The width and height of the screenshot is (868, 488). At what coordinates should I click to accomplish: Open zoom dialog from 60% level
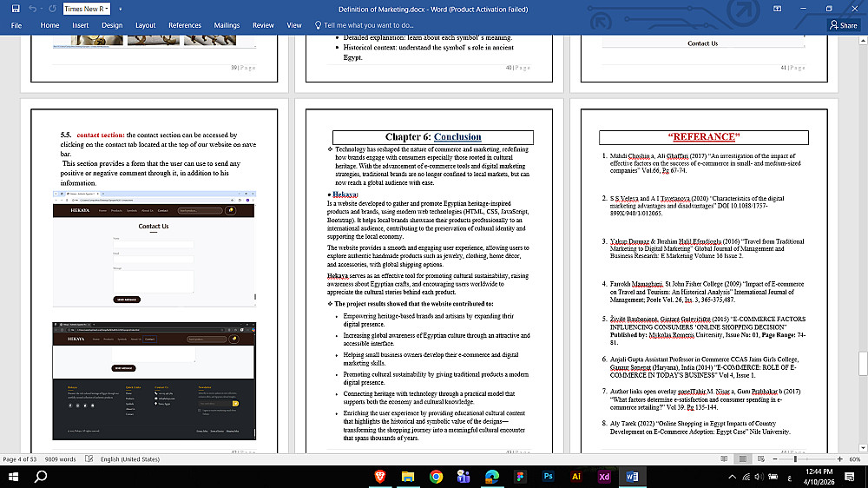point(855,459)
